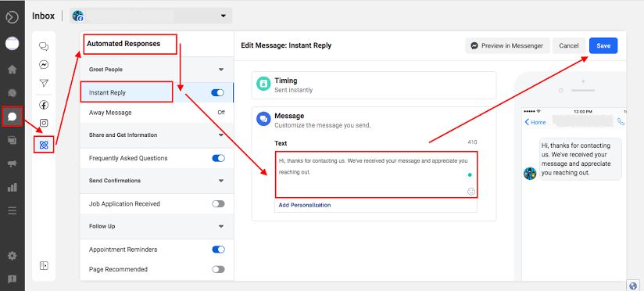Click the Save button
Viewport: 644px width, 291px height.
point(603,45)
